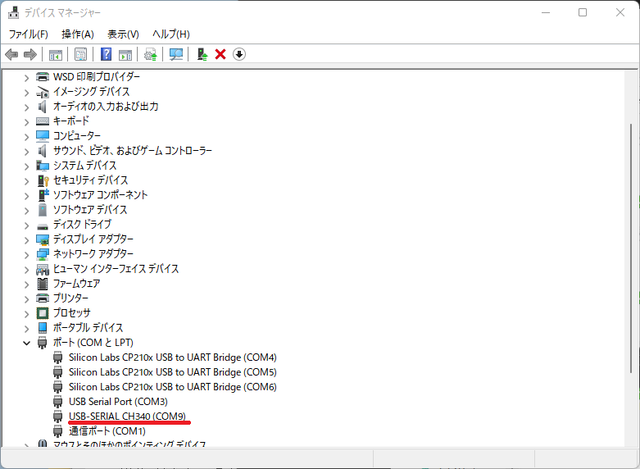This screenshot has height=469, width=640.
Task: Select the ポート (COM と LPT) label
Action: point(93,342)
